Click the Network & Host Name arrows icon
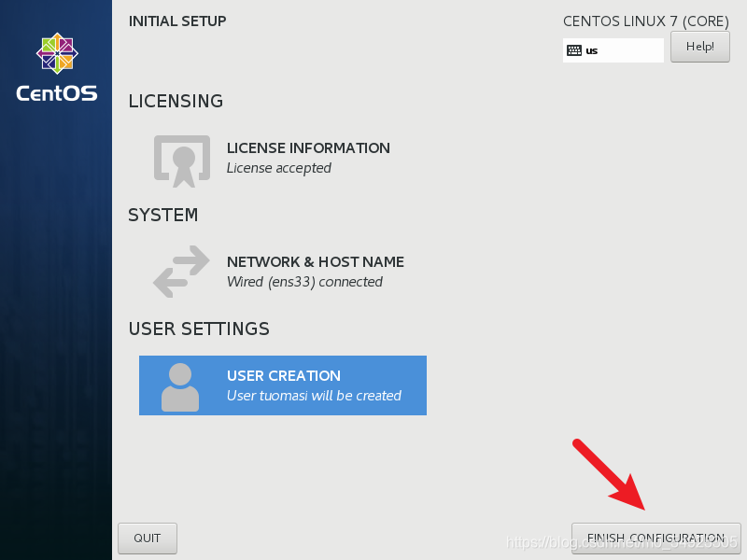The width and height of the screenshot is (747, 560). 181,272
